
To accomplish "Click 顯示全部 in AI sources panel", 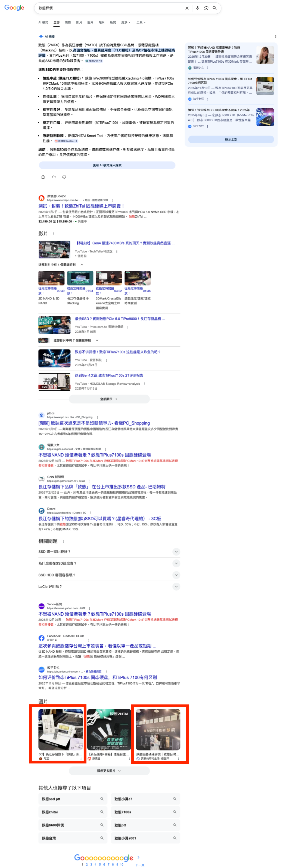I will coord(231,139).
